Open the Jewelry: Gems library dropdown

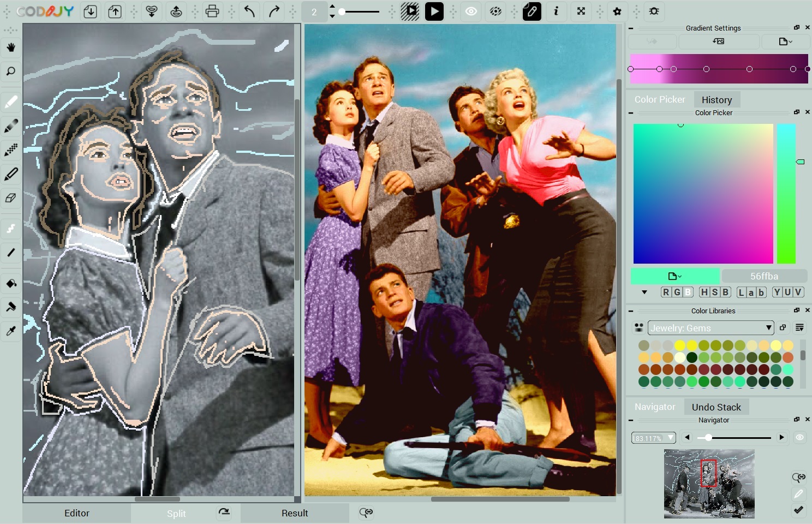(x=711, y=327)
